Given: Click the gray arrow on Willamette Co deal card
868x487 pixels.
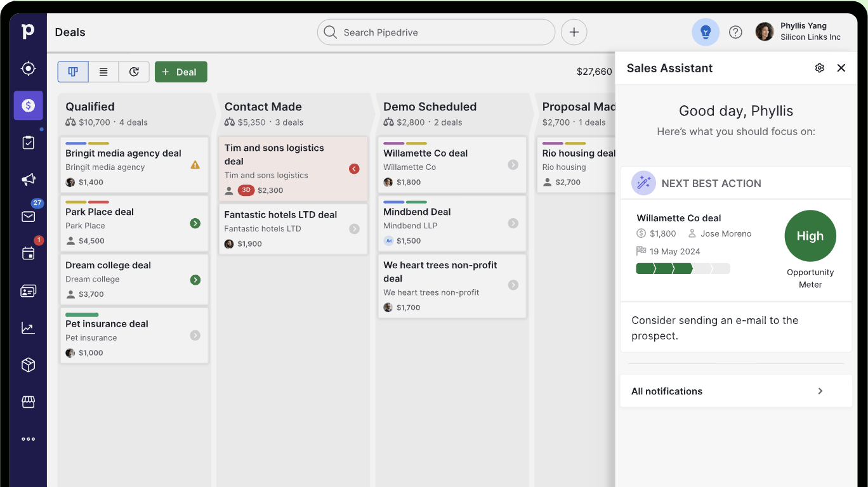Looking at the screenshot, I should [513, 165].
